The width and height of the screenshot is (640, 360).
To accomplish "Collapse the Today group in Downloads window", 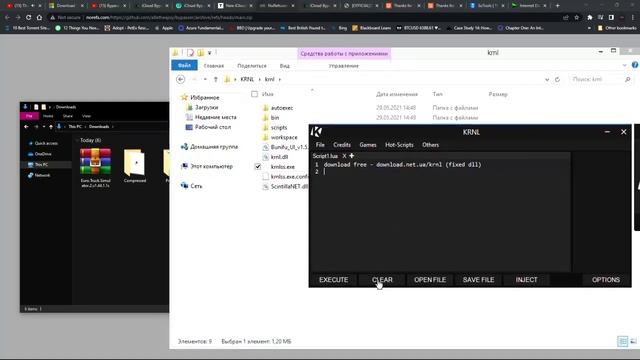I will 77,140.
